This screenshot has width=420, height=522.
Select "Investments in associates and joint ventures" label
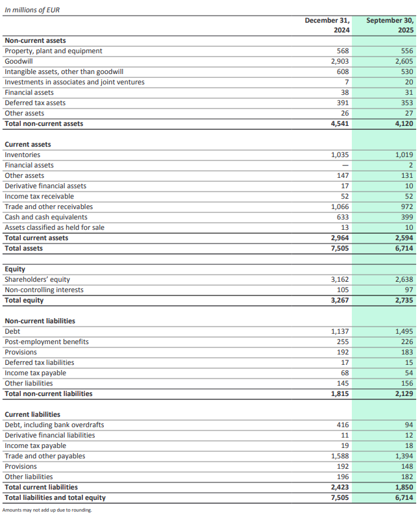[75, 82]
